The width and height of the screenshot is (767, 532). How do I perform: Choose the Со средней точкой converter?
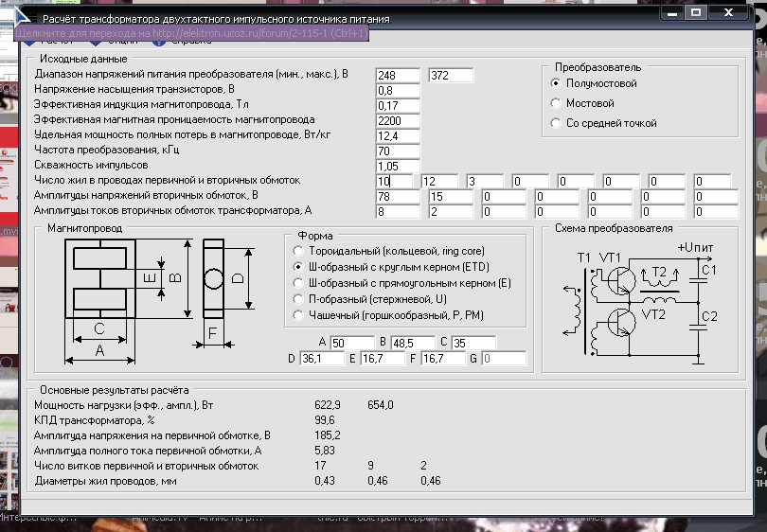point(556,123)
